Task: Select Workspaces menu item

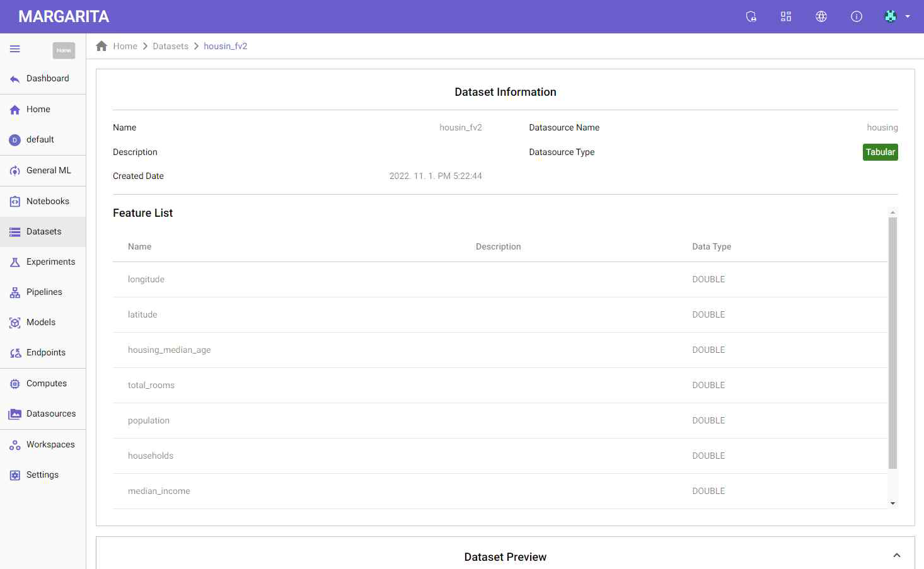Action: point(43,445)
